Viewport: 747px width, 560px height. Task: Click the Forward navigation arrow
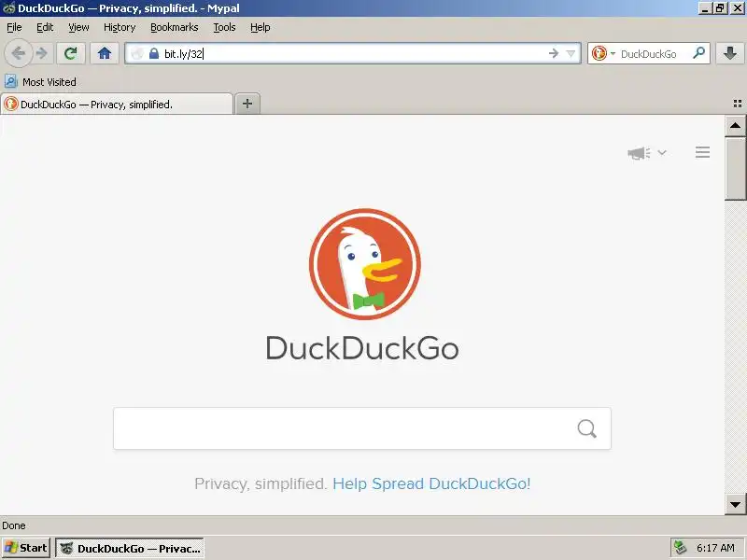42,53
